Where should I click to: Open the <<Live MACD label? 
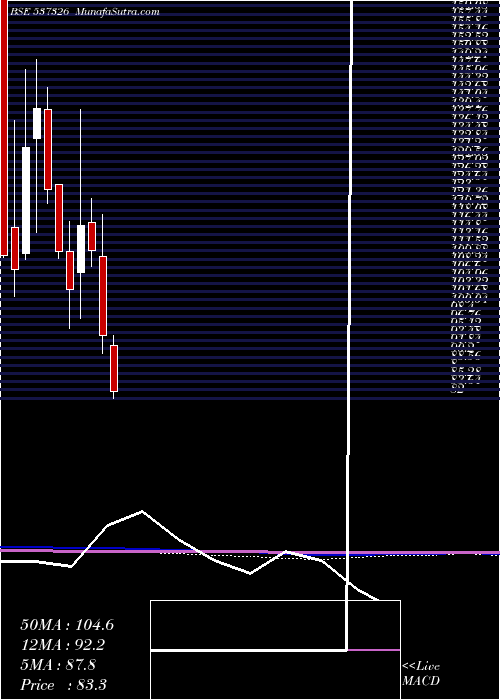coord(421,675)
